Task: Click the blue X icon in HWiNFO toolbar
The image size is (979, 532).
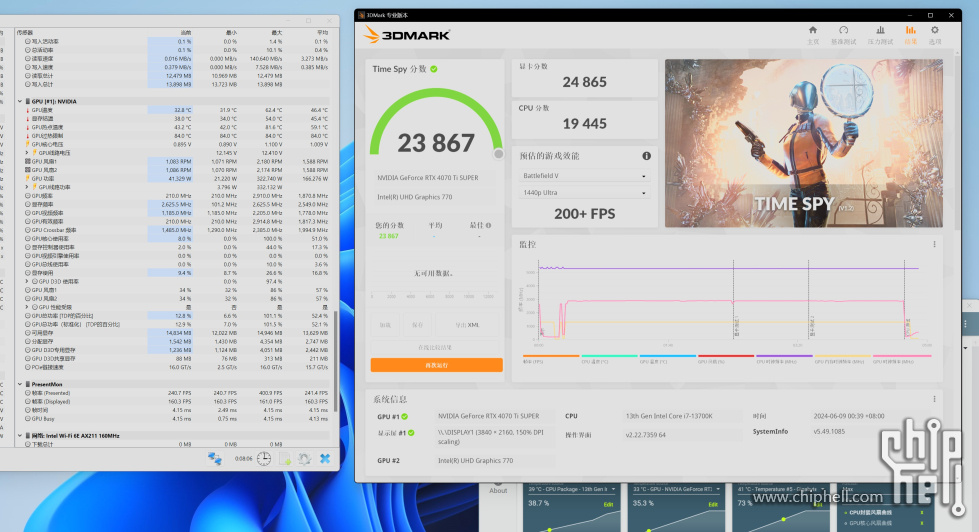Action: point(325,459)
